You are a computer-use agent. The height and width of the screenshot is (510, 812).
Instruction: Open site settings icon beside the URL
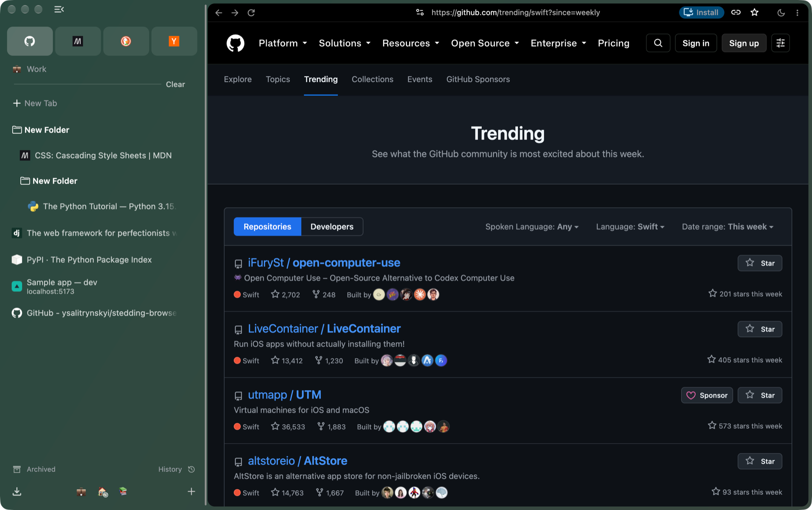tap(420, 13)
